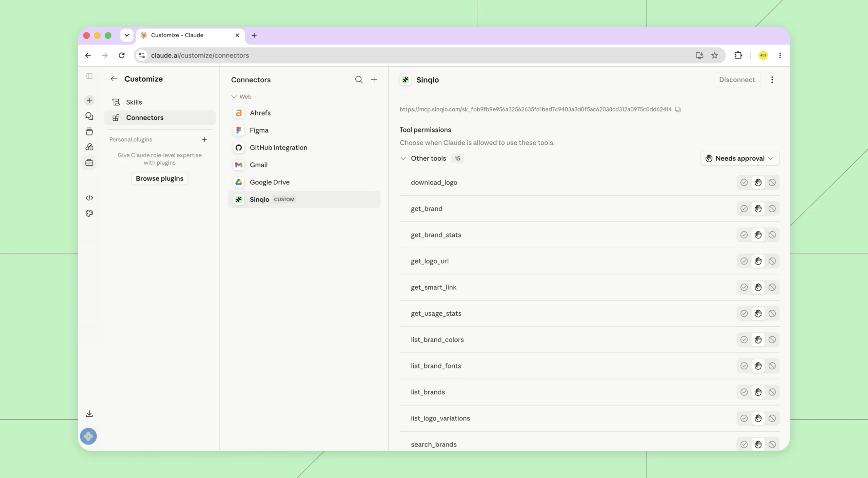
Task: Set get_brand to needs approval
Action: pos(758,209)
